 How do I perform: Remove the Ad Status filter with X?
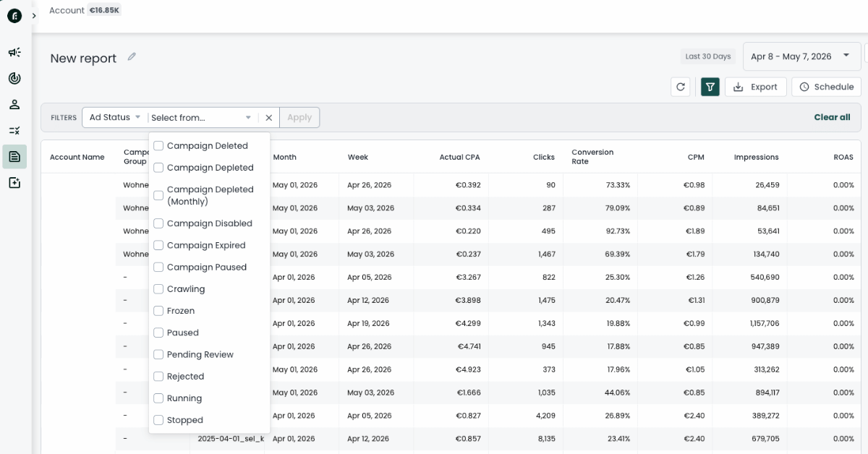(268, 117)
